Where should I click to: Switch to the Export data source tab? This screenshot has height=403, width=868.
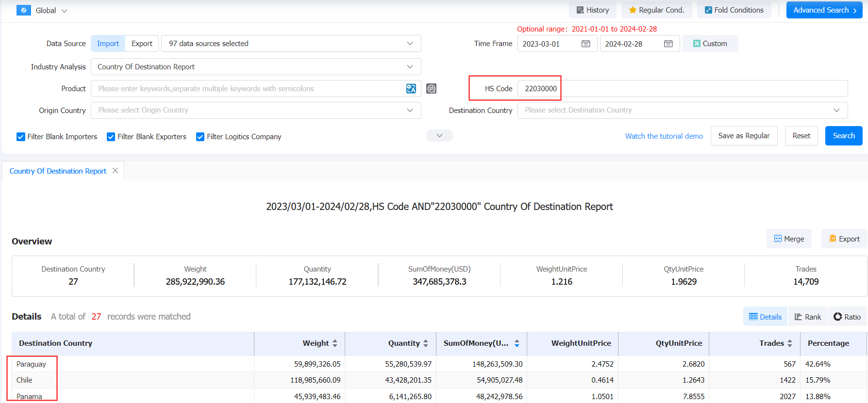(142, 44)
